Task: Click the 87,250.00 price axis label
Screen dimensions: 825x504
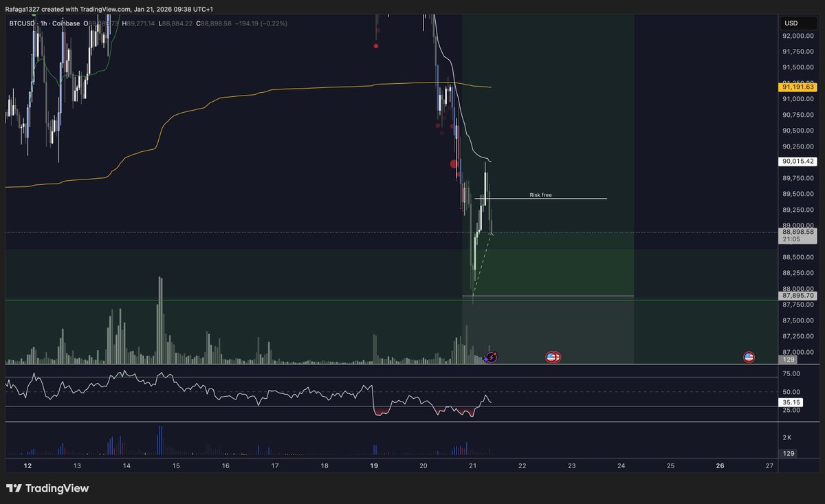Action: 798,336
